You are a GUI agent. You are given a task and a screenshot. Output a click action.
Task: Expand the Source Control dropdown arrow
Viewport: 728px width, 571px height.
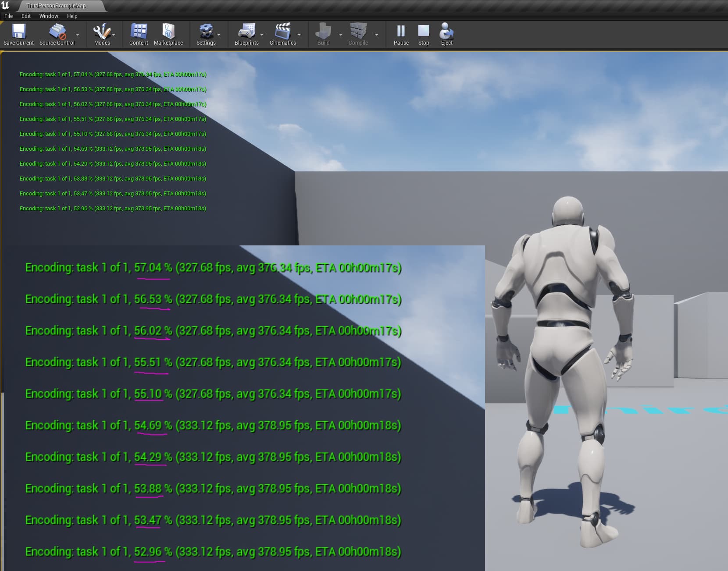78,35
